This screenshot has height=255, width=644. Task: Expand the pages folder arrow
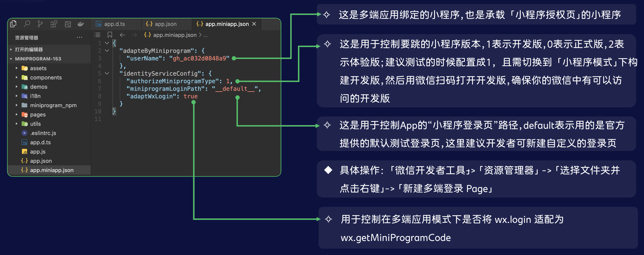coord(17,114)
